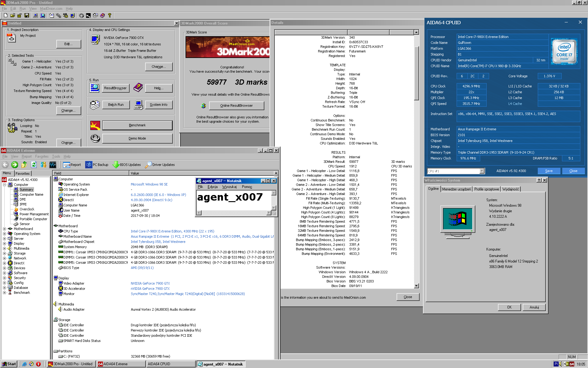Image resolution: width=588 pixels, height=368 pixels.
Task: Click the ResultBrowser icon in 3DMark2000
Action: [94, 88]
